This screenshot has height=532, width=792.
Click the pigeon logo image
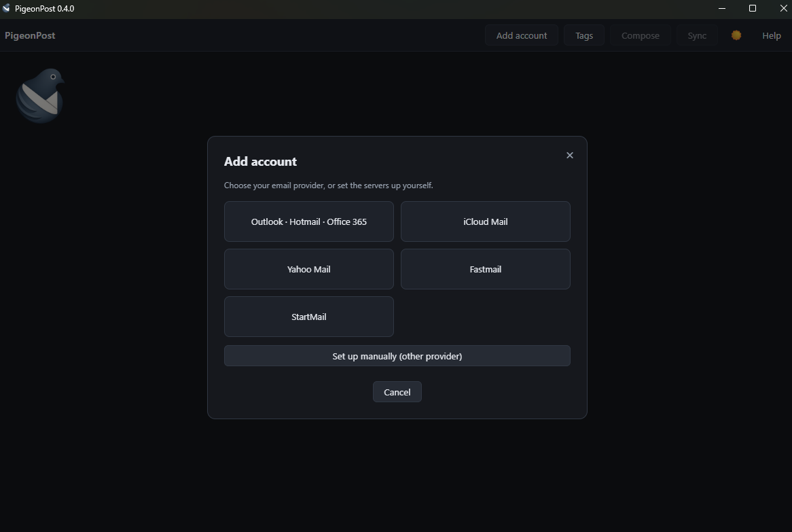(40, 96)
